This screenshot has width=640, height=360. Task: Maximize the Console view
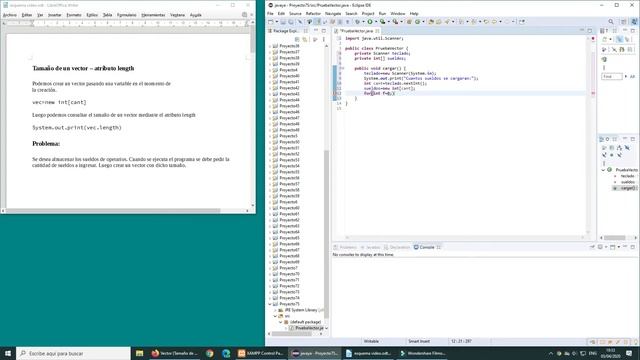633,247
